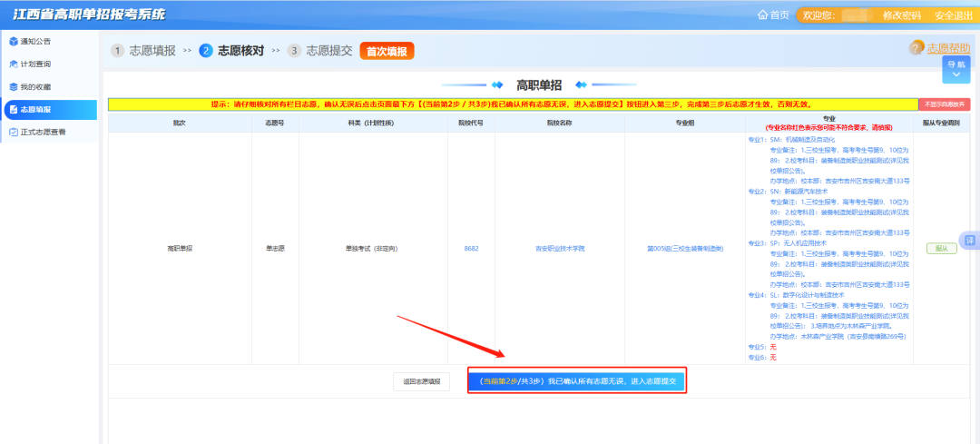Open the 吉安职业技术学院 school link
980x444 pixels.
coord(560,248)
